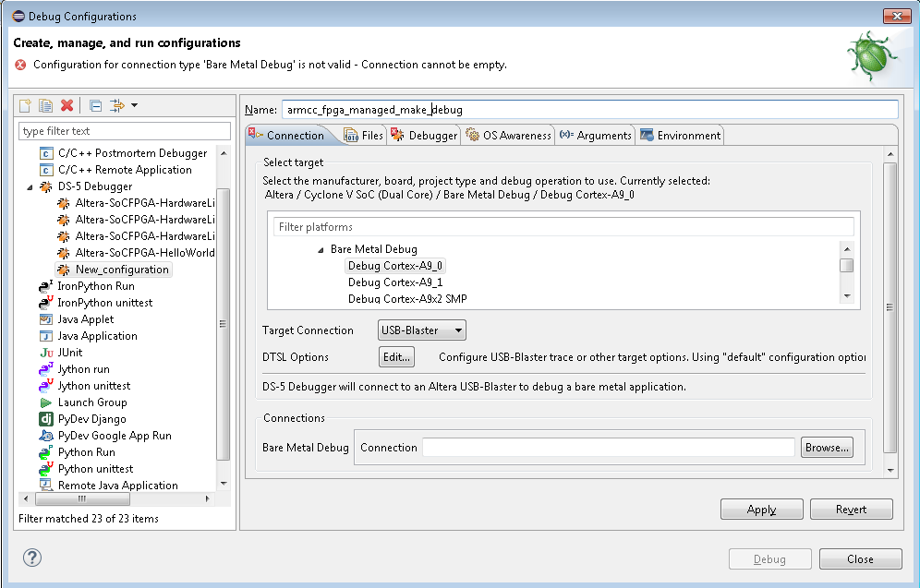The image size is (920, 588).
Task: Click the Name input field
Action: pyautogui.click(x=589, y=110)
